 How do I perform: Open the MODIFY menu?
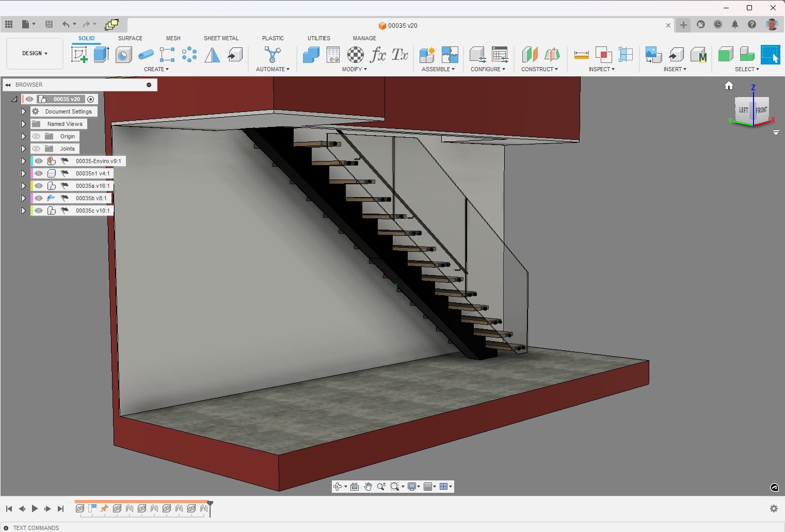354,69
